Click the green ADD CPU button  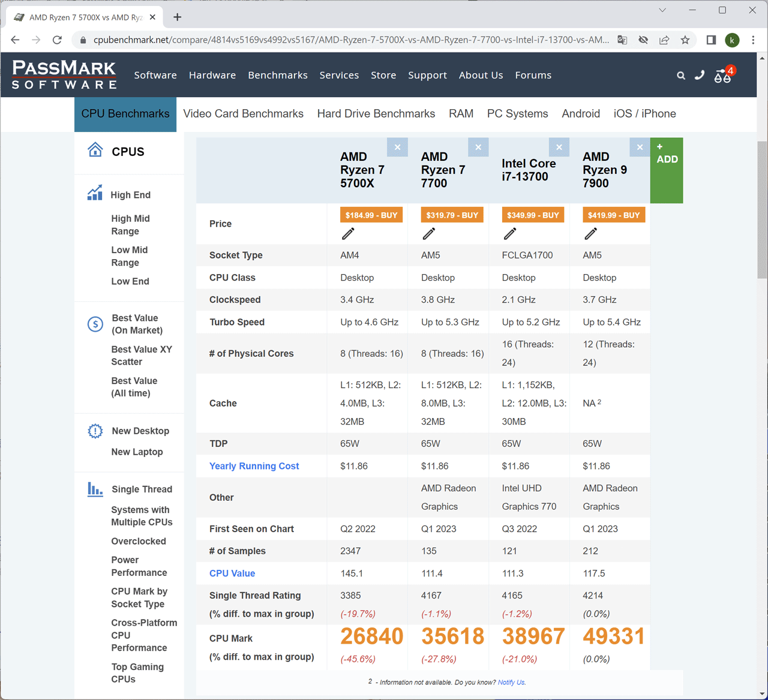pyautogui.click(x=667, y=170)
